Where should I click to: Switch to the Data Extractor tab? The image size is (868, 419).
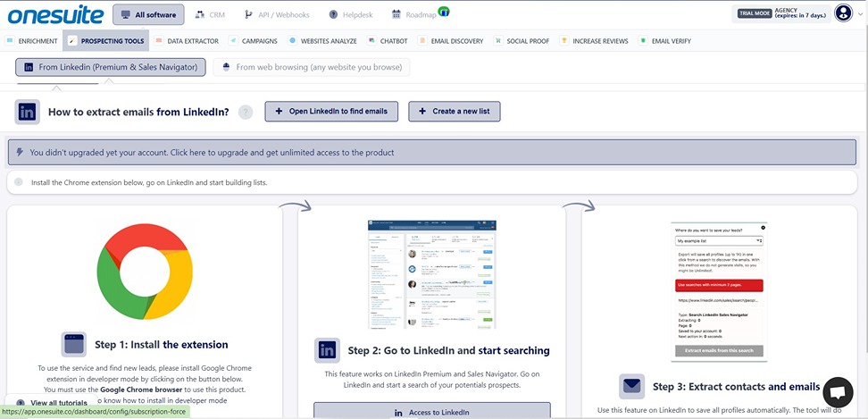(188, 41)
